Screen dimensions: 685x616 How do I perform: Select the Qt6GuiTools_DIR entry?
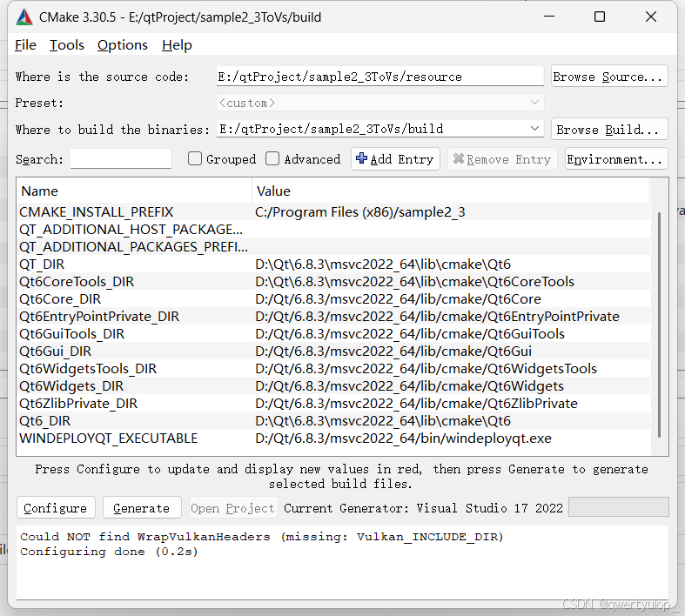click(x=71, y=334)
